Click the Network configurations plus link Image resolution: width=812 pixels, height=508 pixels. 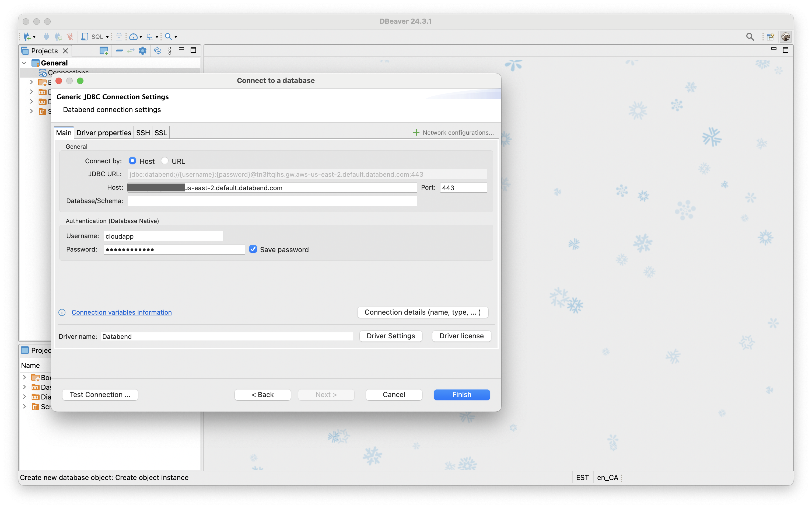point(453,132)
